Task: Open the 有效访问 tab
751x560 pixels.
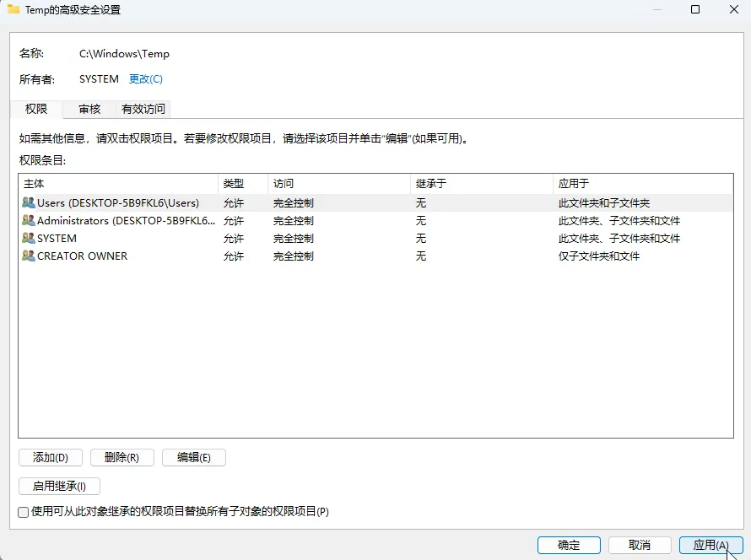Action: (x=143, y=109)
